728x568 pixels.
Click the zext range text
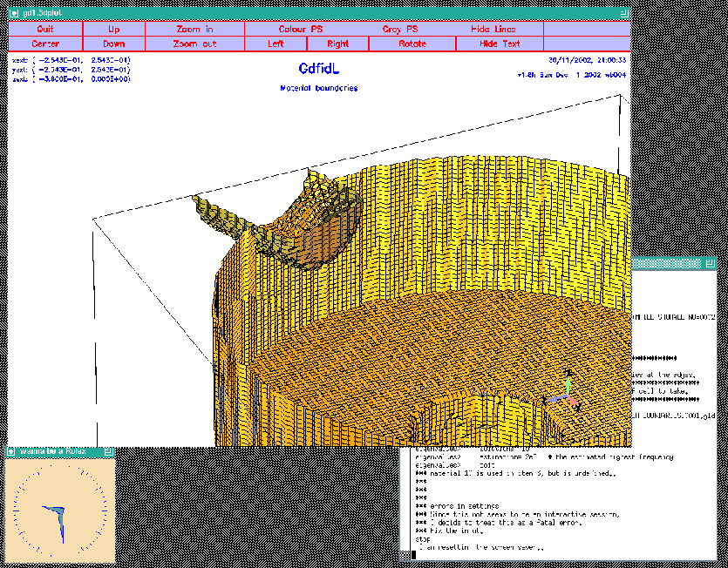(71, 79)
